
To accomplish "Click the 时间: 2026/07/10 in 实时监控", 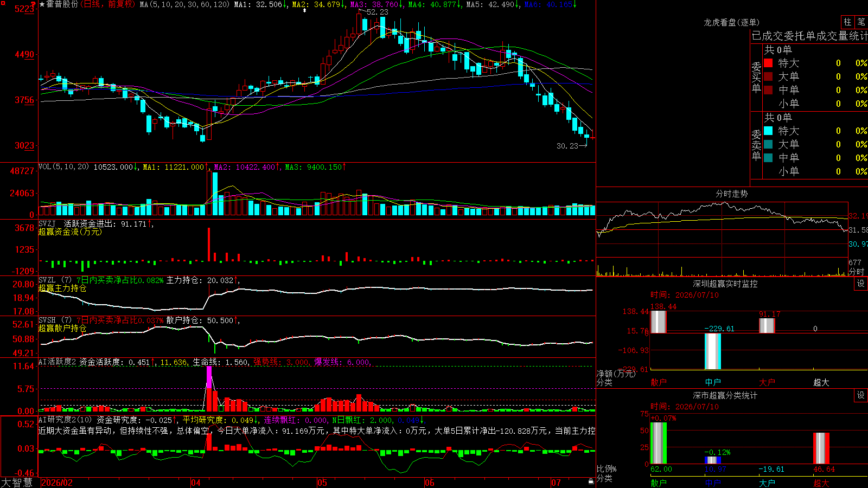I will 685,295.
